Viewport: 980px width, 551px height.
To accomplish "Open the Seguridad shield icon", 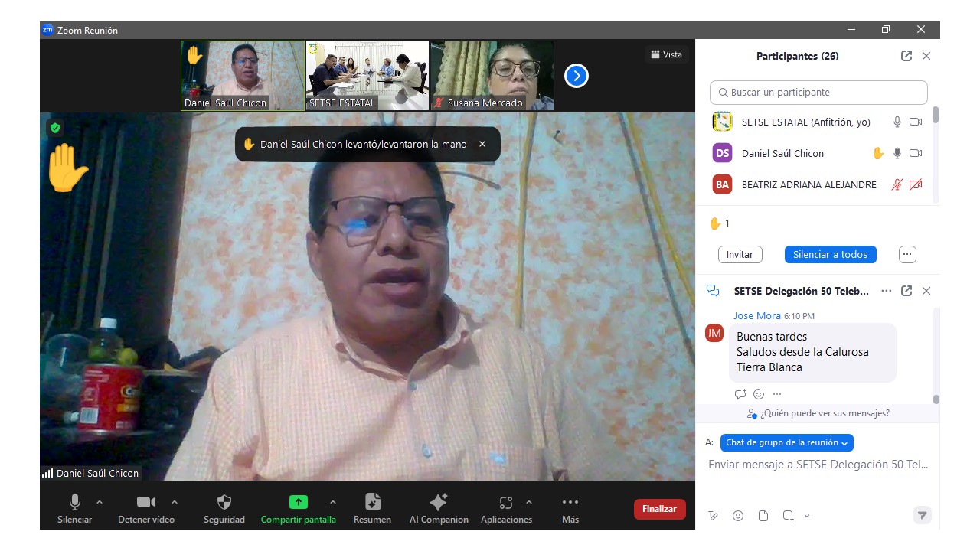I will 224,503.
